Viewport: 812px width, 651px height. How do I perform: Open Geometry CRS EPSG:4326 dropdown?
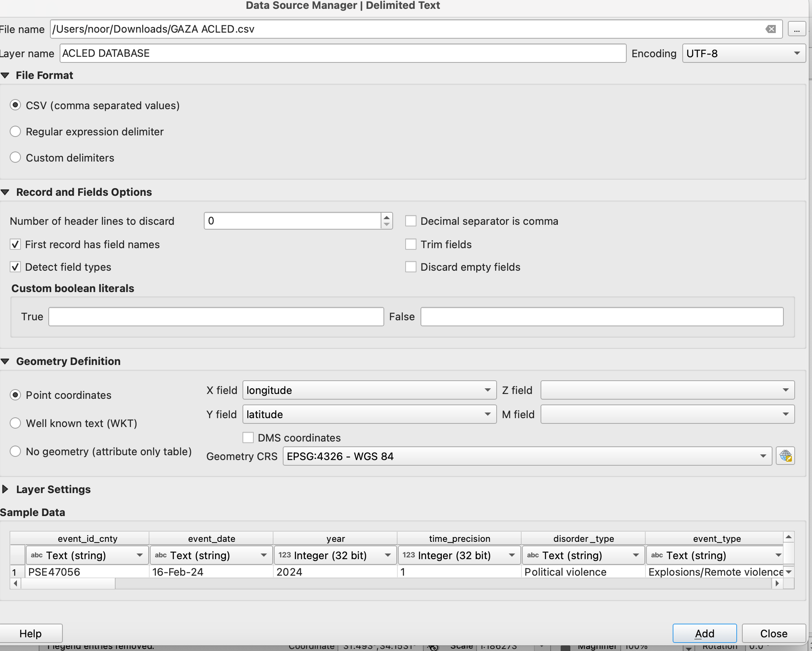pos(527,456)
